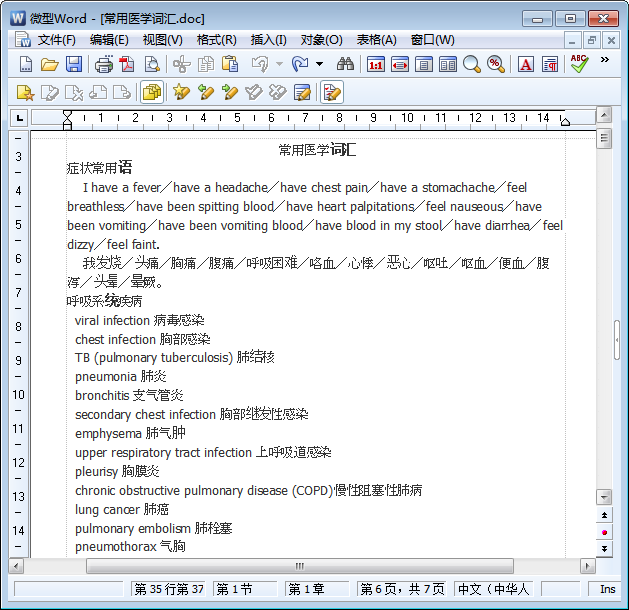Click the 第 1 节 status field
629x610 pixels.
(x=245, y=589)
